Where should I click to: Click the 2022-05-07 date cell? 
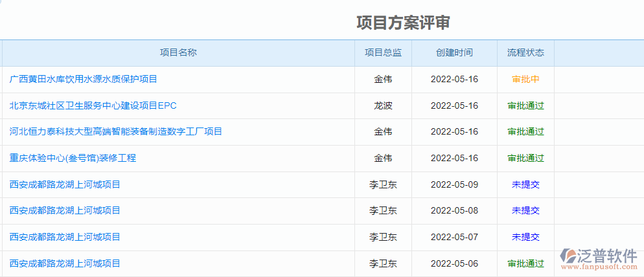(x=454, y=237)
